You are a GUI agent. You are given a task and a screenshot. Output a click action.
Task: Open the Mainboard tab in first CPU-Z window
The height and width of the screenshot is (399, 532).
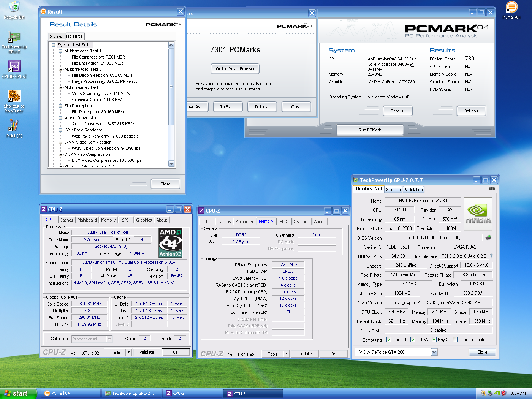87,220
